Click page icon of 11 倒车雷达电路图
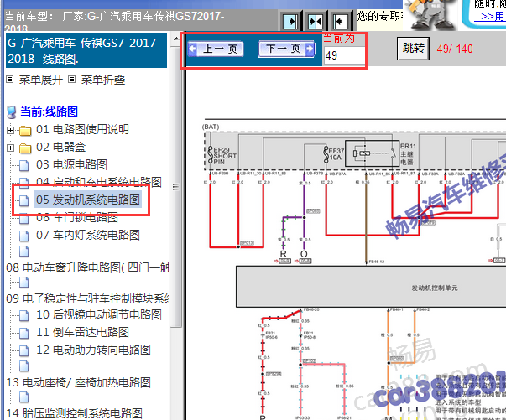The width and height of the screenshot is (506, 420). click(x=23, y=333)
